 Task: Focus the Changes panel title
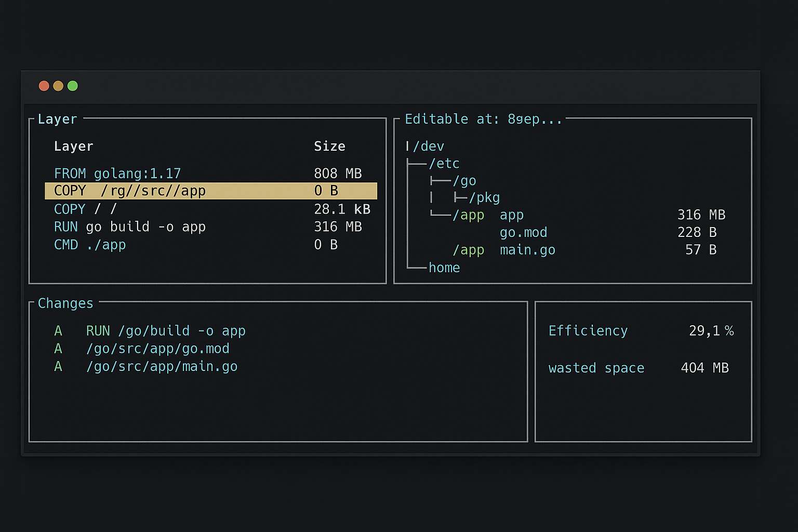(x=65, y=303)
